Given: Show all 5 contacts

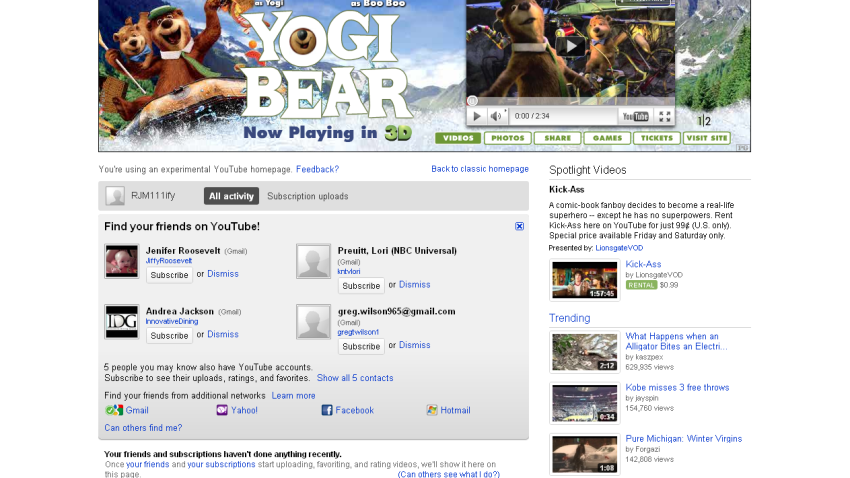Looking at the screenshot, I should point(355,378).
